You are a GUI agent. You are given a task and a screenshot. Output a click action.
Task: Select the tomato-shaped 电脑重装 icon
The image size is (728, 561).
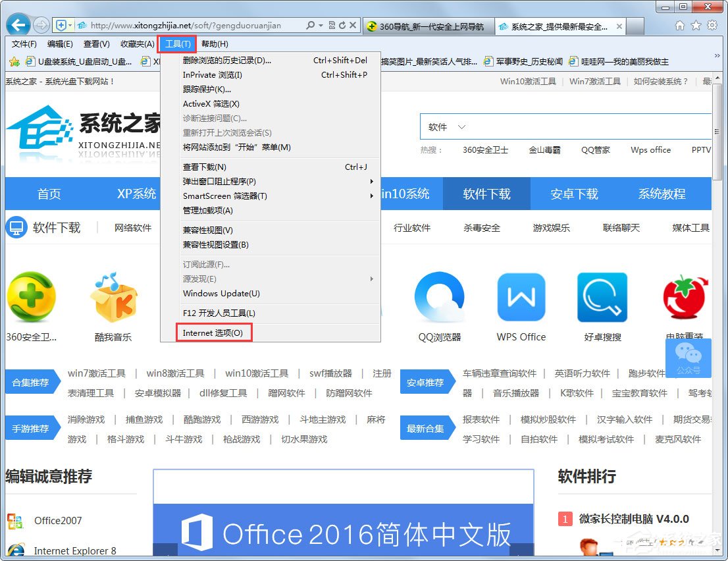[x=685, y=296]
